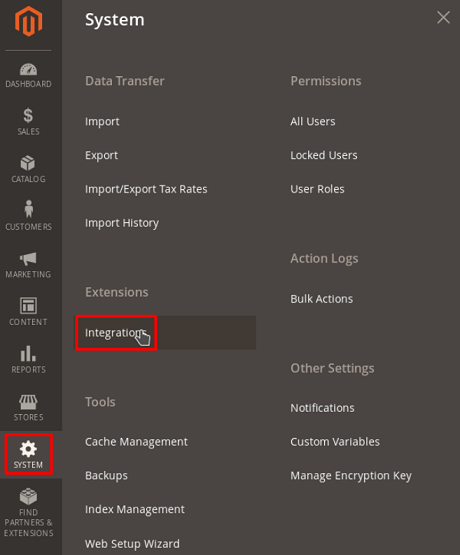Click the Magento logo icon

coord(28,21)
